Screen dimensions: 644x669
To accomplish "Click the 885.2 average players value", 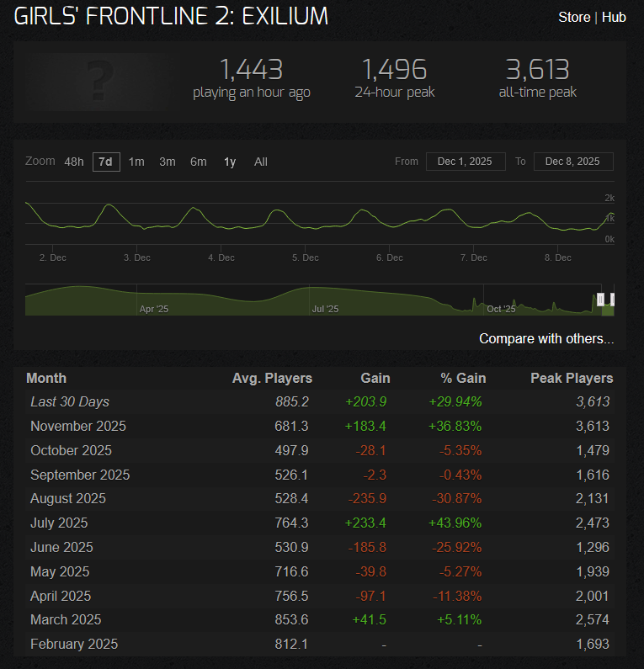I will pyautogui.click(x=292, y=401).
